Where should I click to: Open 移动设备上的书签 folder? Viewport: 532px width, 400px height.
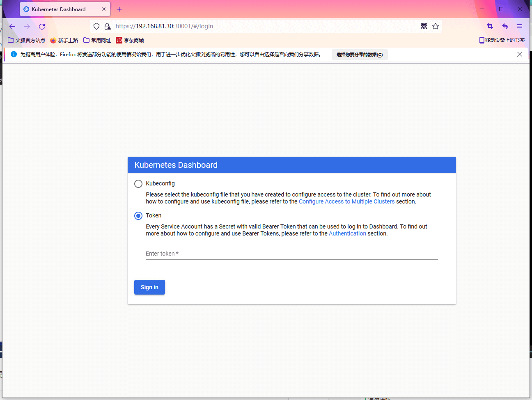502,40
